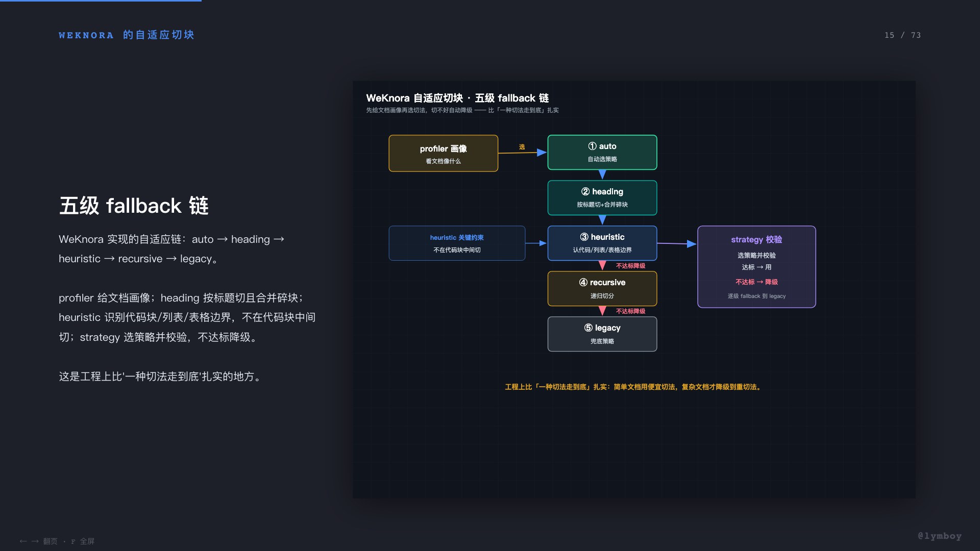
Task: Click the "← → 翻页" navigation hint
Action: point(38,541)
